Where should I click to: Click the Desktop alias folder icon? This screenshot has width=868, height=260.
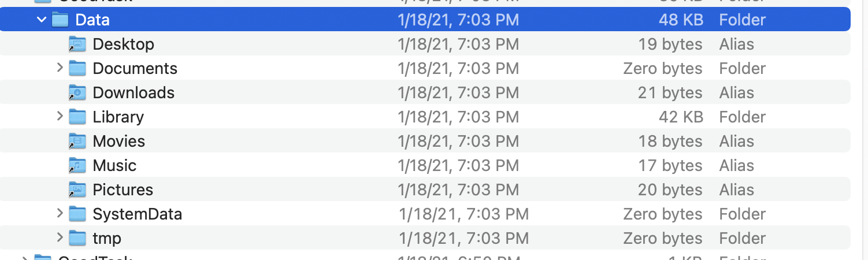point(77,44)
